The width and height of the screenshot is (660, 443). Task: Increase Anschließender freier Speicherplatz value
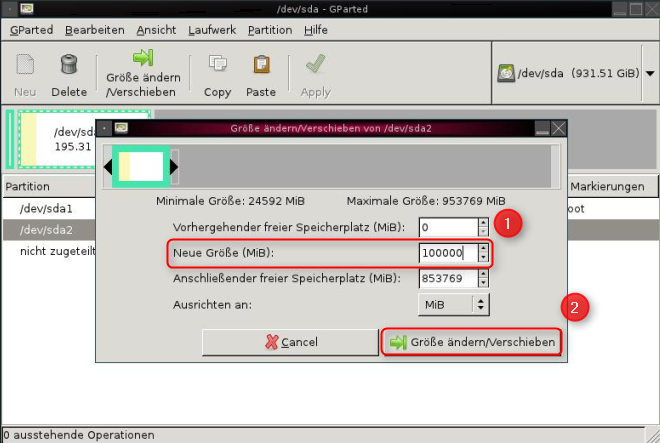tap(483, 274)
